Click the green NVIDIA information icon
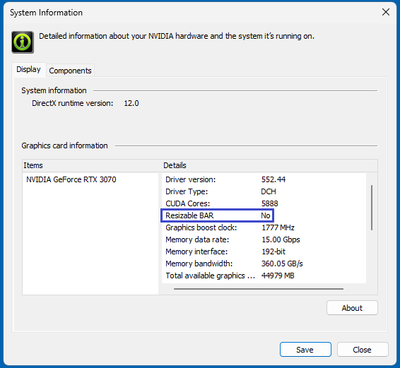The height and width of the screenshot is (368, 400). [23, 42]
